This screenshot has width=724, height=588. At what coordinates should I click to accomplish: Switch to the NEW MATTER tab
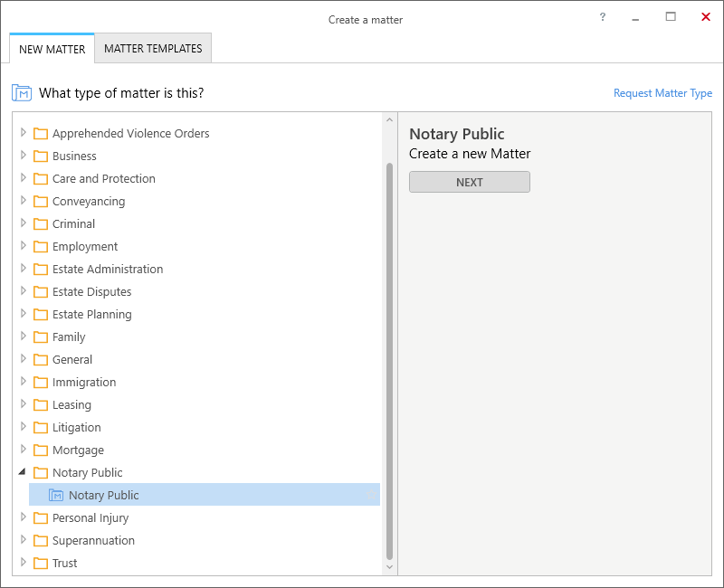52,49
